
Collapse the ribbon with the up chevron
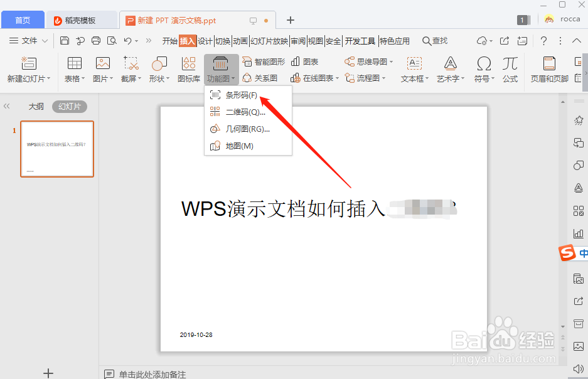pos(576,41)
